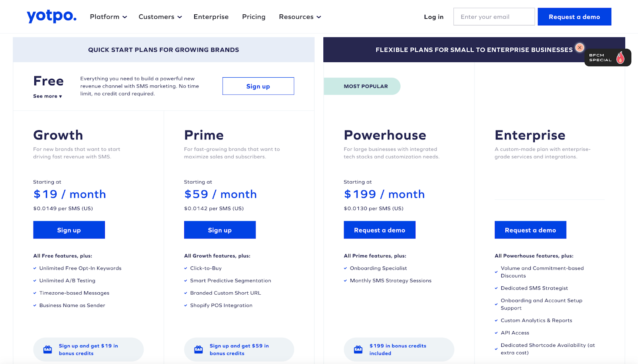Click $0.0149 per SMS (US) text
Screen dimensions: 638x364
(63, 208)
